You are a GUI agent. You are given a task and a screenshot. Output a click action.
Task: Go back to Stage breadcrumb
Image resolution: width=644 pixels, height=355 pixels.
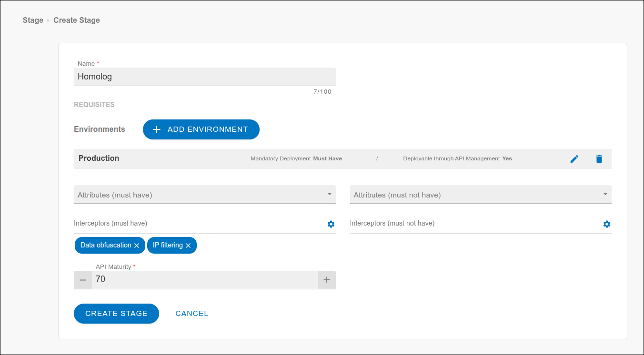33,20
